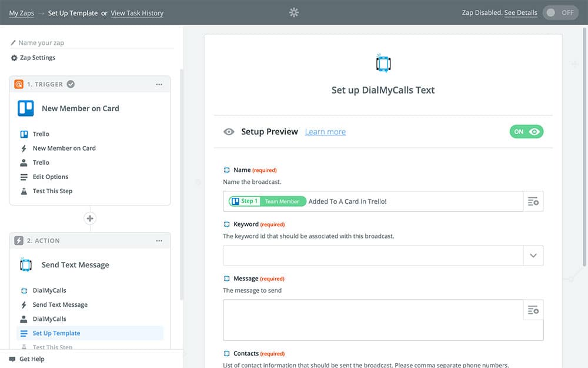This screenshot has height=368, width=588.
Task: Click the DialMyCalls phone icon beside Send Text Message
Action: (x=26, y=265)
